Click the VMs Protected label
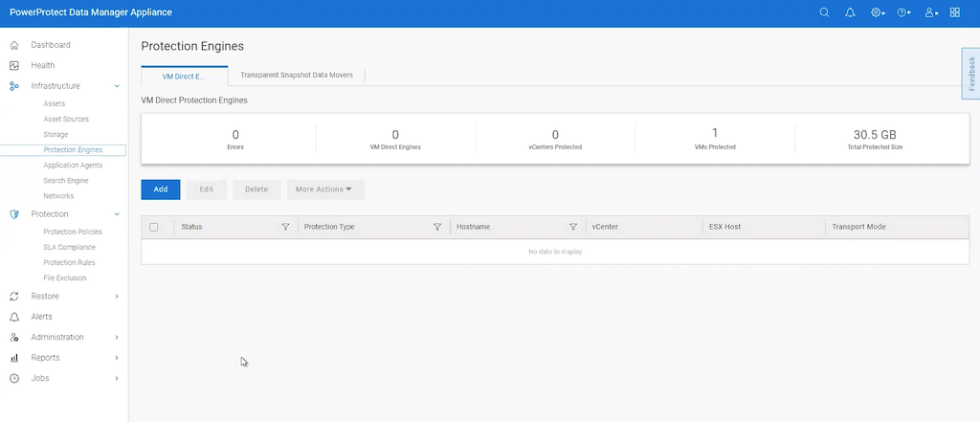 pyautogui.click(x=715, y=147)
